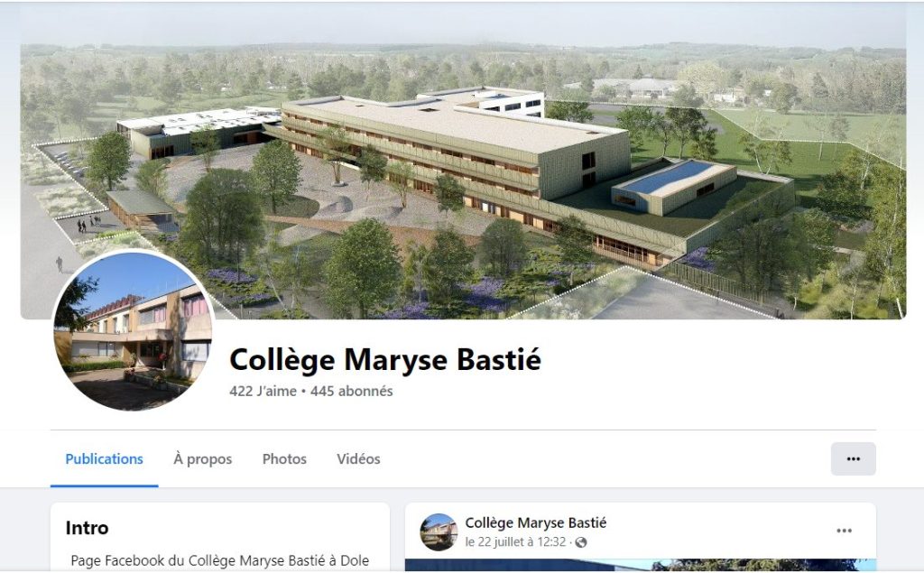The width and height of the screenshot is (924, 573).
Task: Open the round Collège Maryse Bastié profile picture
Action: pos(134,330)
